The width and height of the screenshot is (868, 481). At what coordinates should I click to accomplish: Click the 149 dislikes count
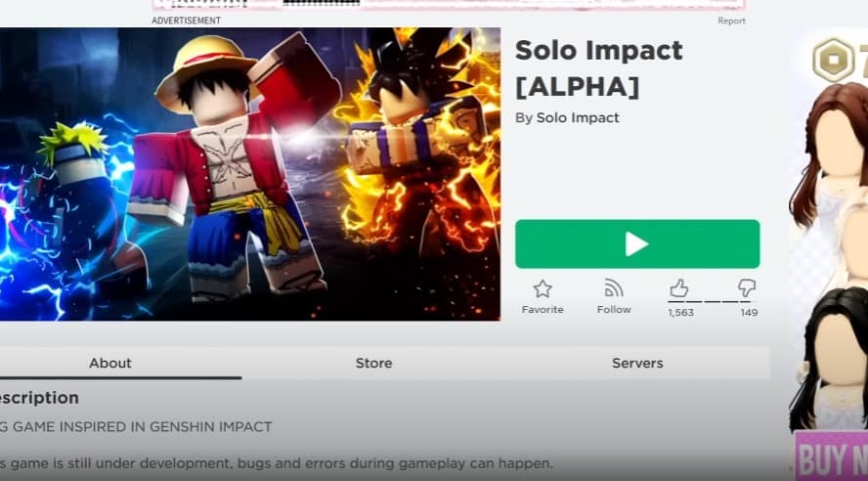point(749,313)
